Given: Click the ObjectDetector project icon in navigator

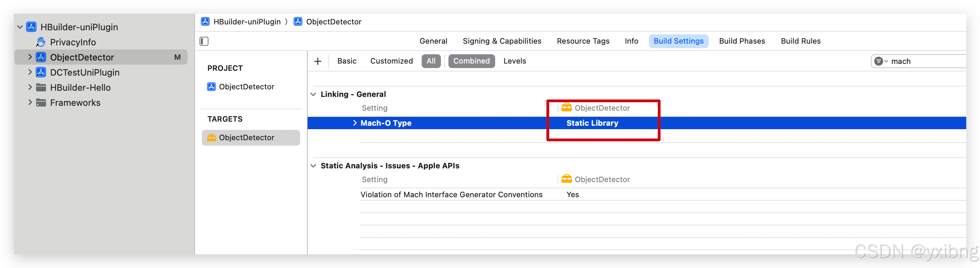Looking at the screenshot, I should (x=41, y=57).
